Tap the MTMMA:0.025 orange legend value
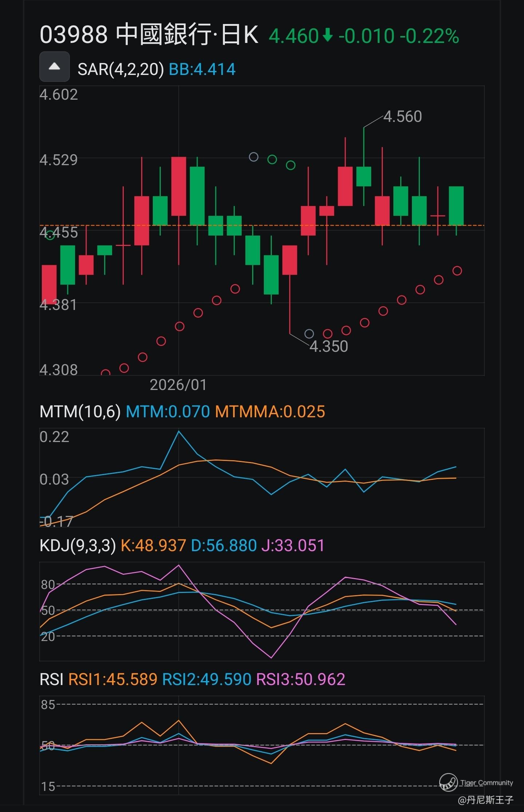Screen dimensions: 524x812 [270, 412]
